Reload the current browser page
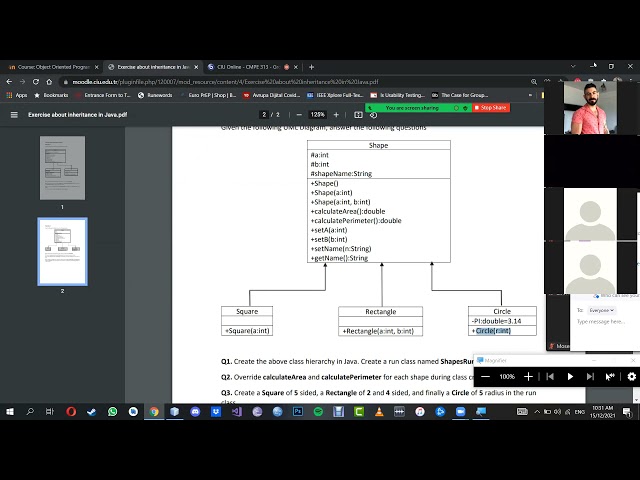The width and height of the screenshot is (640, 480). (x=36, y=82)
